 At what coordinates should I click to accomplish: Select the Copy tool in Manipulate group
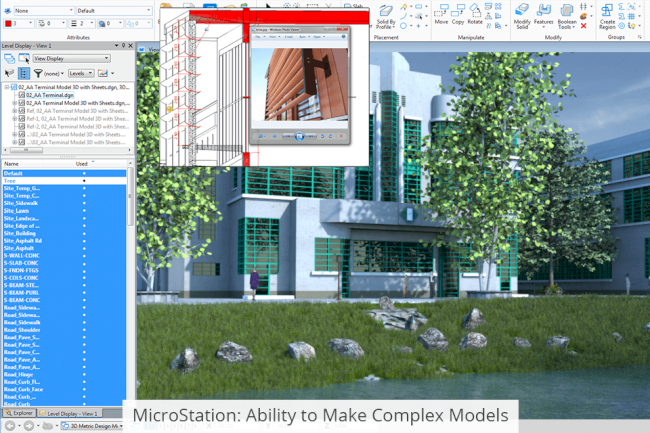tap(458, 14)
